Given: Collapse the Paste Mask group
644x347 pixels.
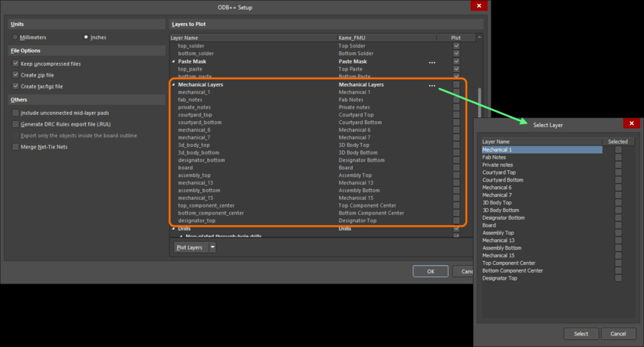Looking at the screenshot, I should [x=173, y=61].
